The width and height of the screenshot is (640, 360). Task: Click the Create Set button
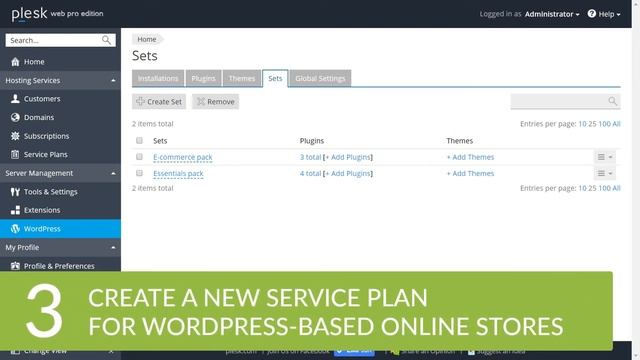click(x=159, y=102)
